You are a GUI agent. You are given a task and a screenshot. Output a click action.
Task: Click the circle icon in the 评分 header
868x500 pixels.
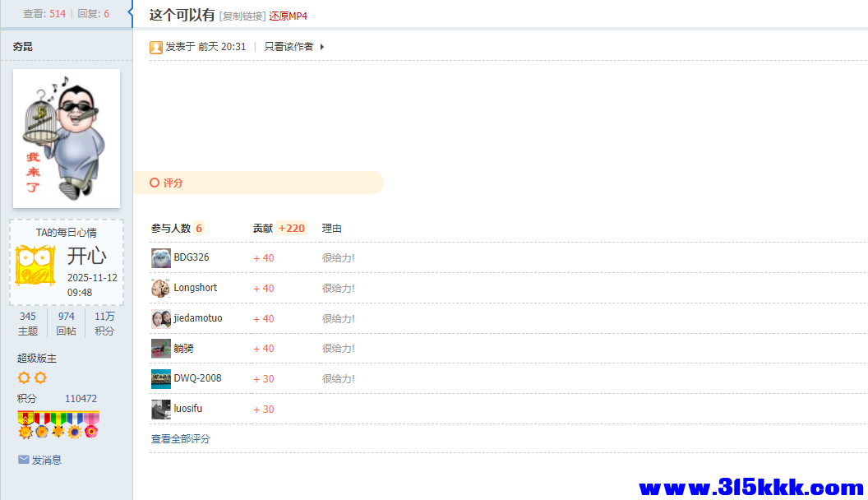tap(155, 183)
